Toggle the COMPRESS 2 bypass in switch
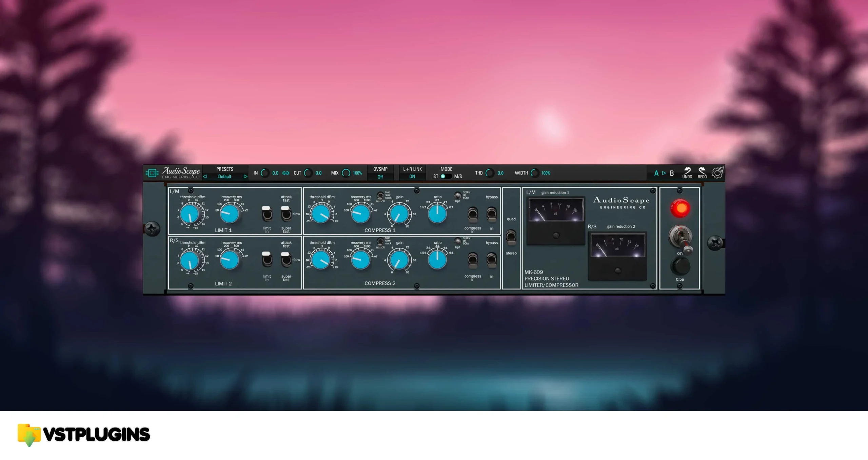 coord(492,261)
